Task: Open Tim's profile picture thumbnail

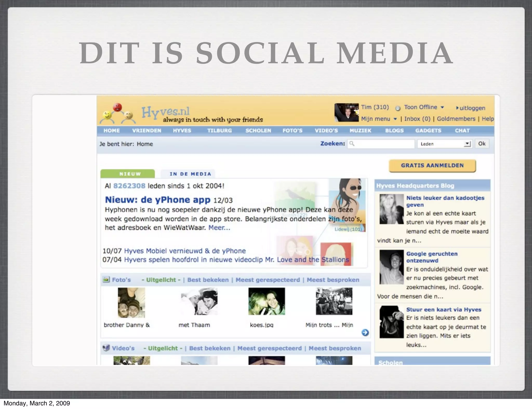Action: click(x=346, y=112)
